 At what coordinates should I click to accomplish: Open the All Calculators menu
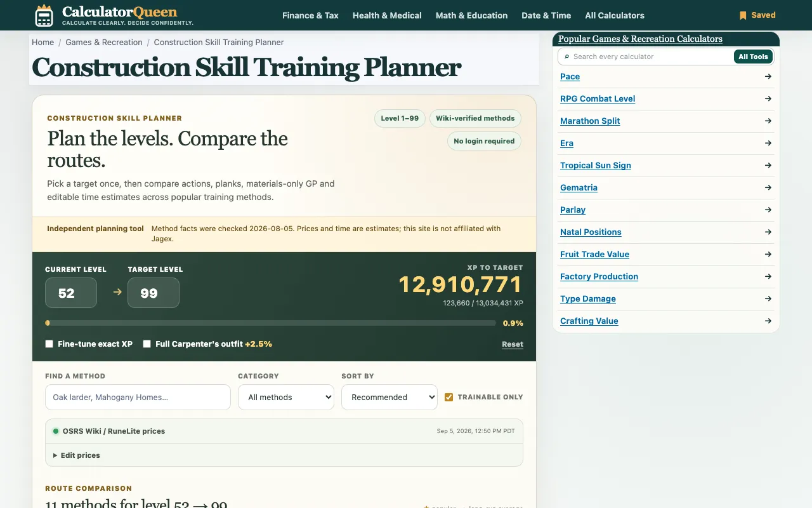coord(615,15)
